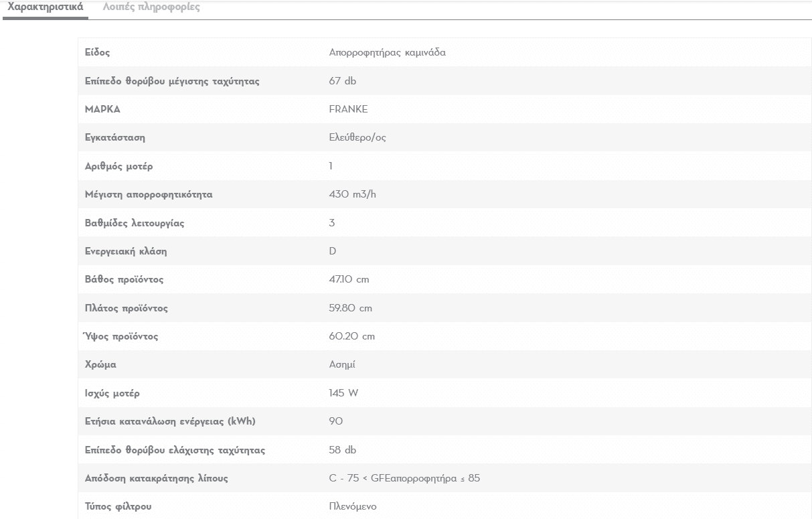Click the Απόδοση κατακράτησης λίπους label
812x519 pixels.
(157, 478)
